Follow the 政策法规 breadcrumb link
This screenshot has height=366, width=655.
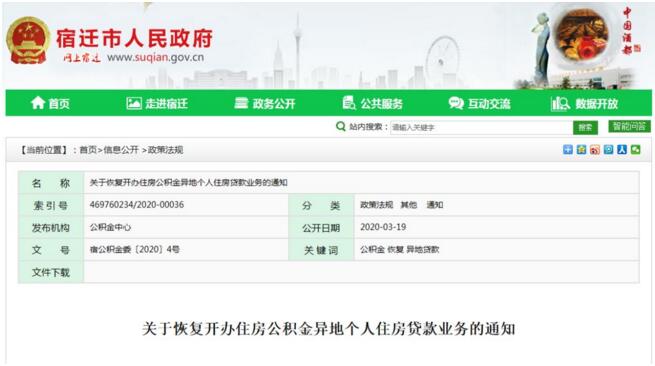tap(165, 150)
